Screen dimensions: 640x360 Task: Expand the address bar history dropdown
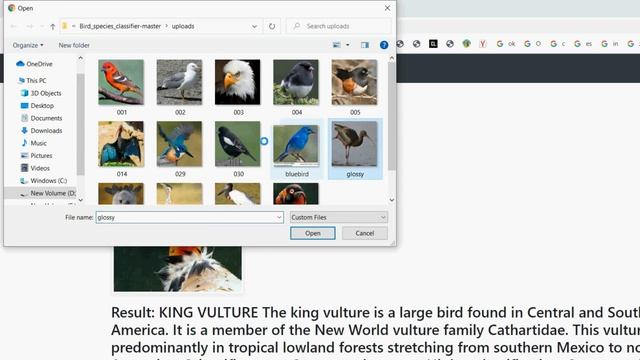coord(254,26)
